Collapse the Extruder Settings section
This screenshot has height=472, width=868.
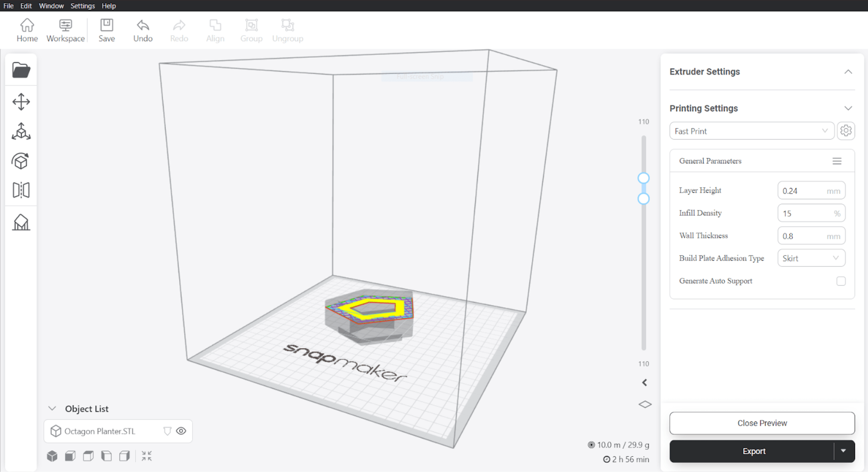tap(849, 72)
